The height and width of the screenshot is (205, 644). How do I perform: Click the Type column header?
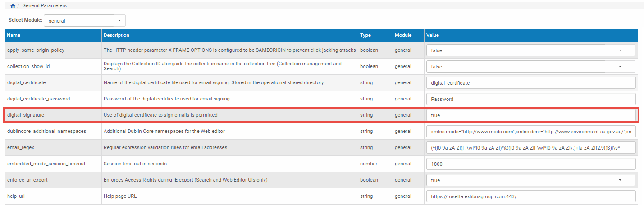365,35
